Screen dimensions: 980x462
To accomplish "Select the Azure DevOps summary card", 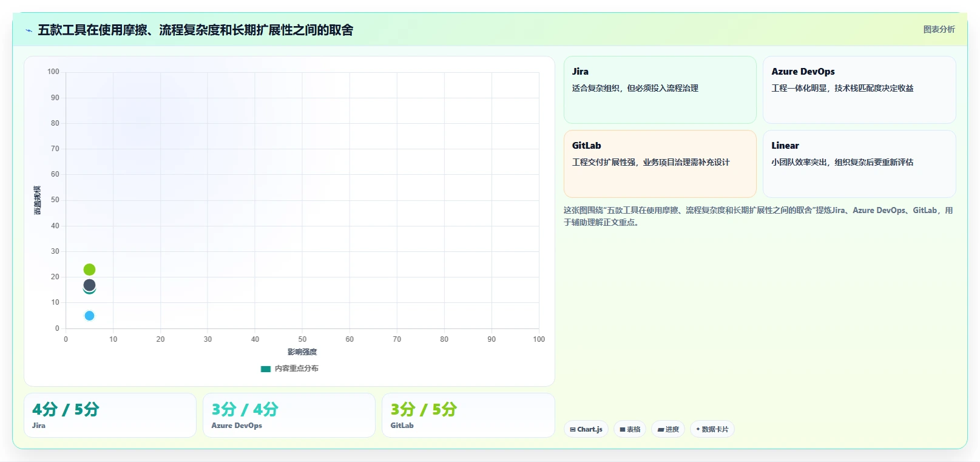I will [859, 90].
